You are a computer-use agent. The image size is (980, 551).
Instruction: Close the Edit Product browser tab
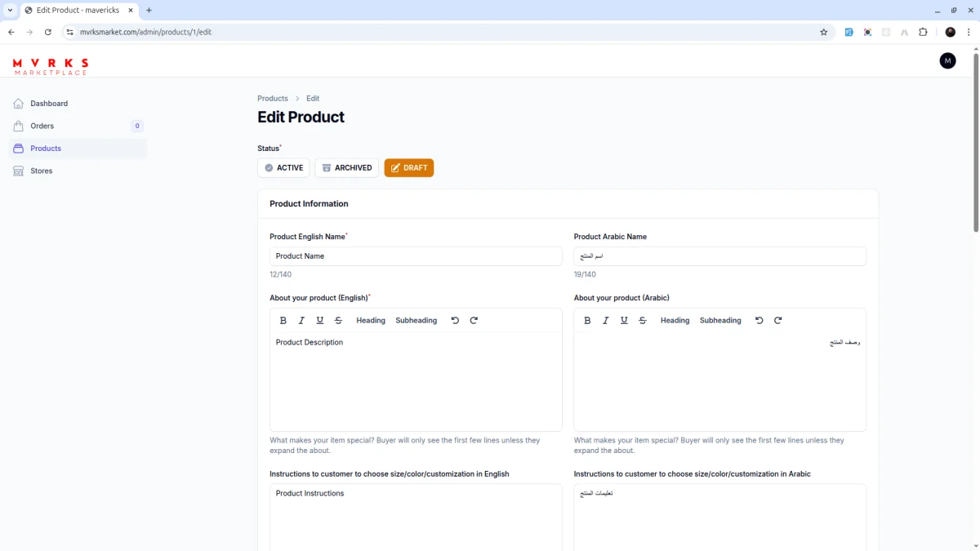(x=131, y=11)
